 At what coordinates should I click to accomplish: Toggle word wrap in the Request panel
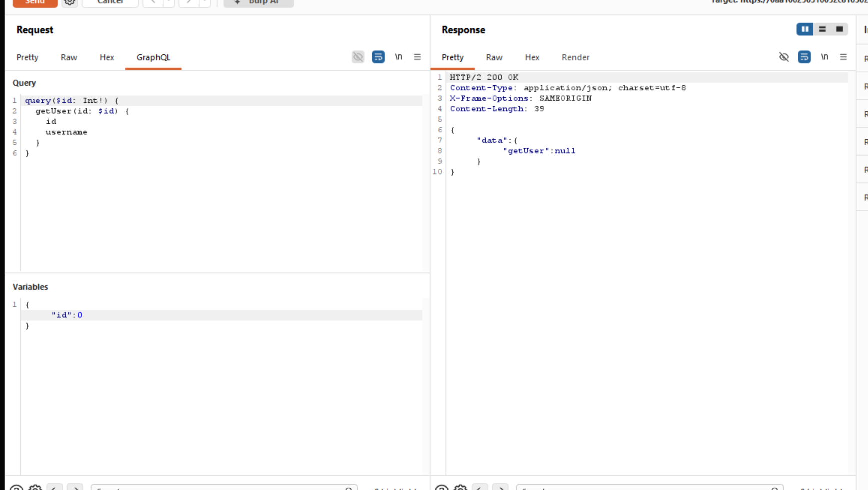click(378, 57)
